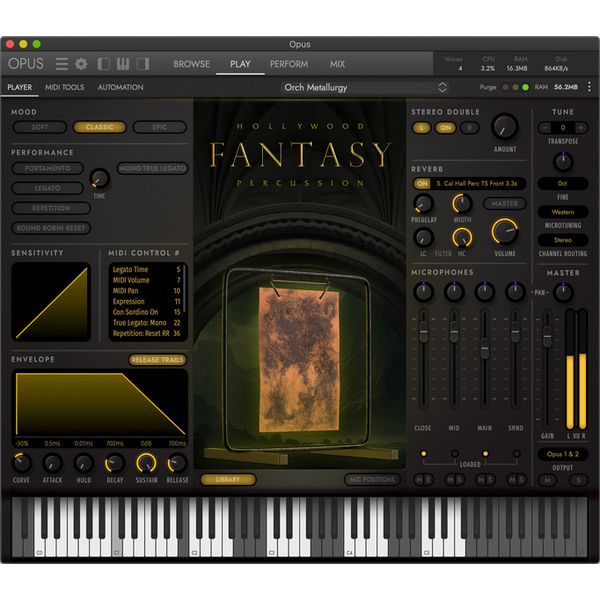600x600 pixels.
Task: Enable Legato performance mode
Action: pos(47,188)
